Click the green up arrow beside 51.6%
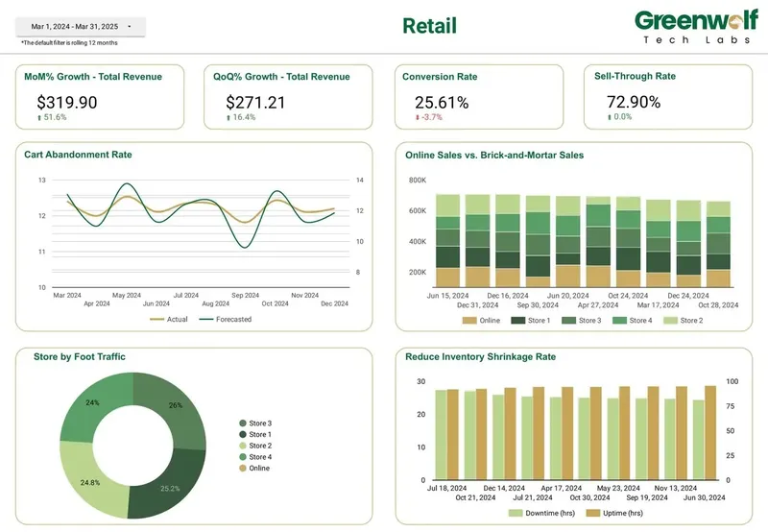 point(39,117)
